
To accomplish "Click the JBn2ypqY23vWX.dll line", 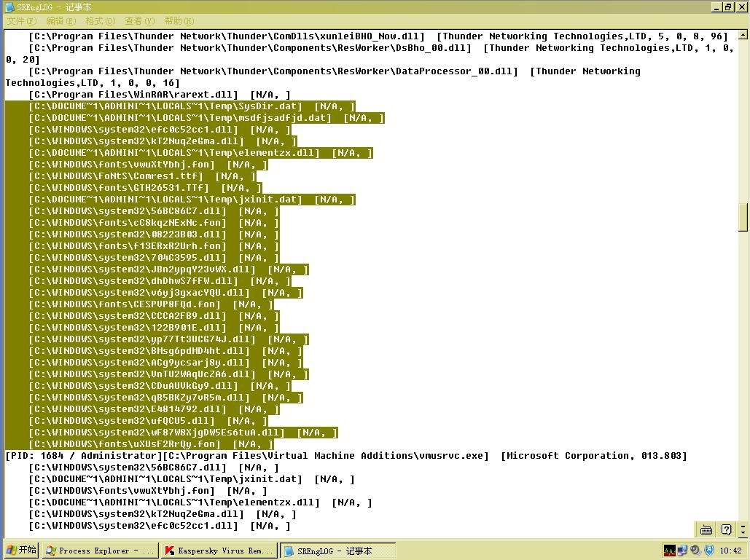I will (x=169, y=269).
